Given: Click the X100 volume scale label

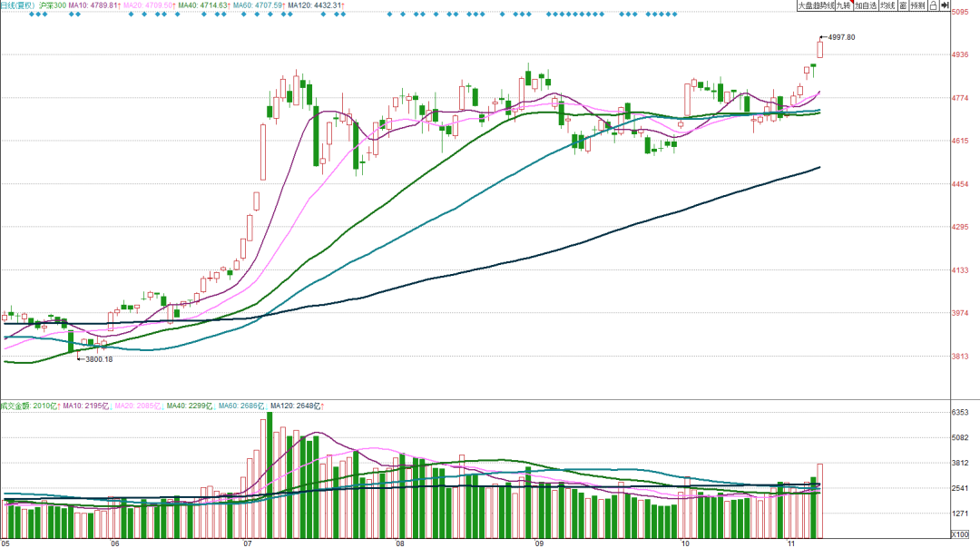Looking at the screenshot, I should pos(959,534).
